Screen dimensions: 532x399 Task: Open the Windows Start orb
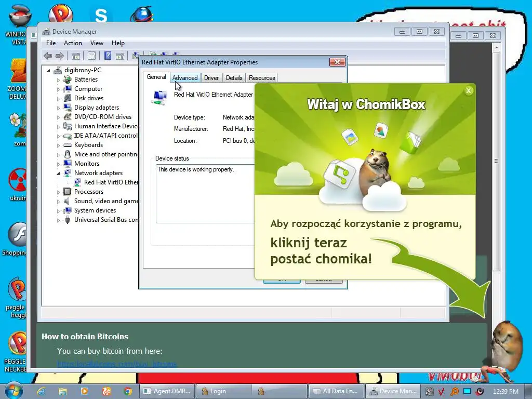14,391
